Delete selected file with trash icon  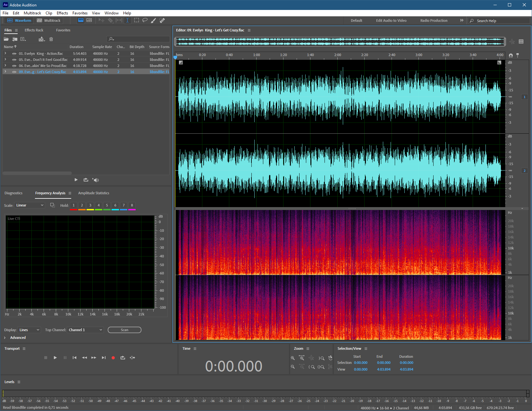[x=51, y=39]
